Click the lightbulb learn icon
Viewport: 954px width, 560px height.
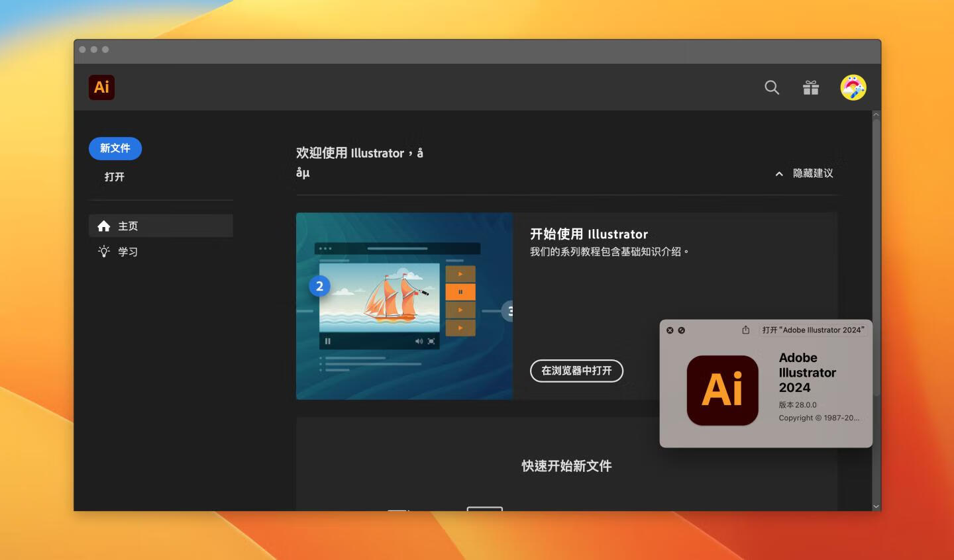[x=104, y=252]
